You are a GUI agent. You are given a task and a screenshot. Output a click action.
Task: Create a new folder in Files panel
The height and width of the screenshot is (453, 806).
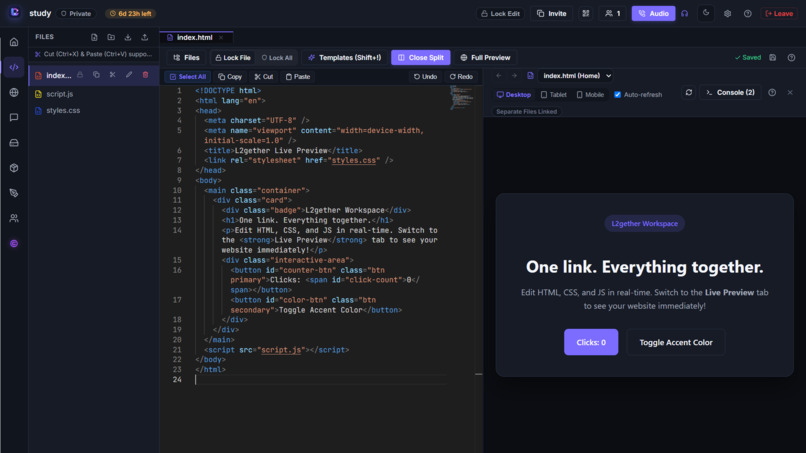tap(111, 37)
